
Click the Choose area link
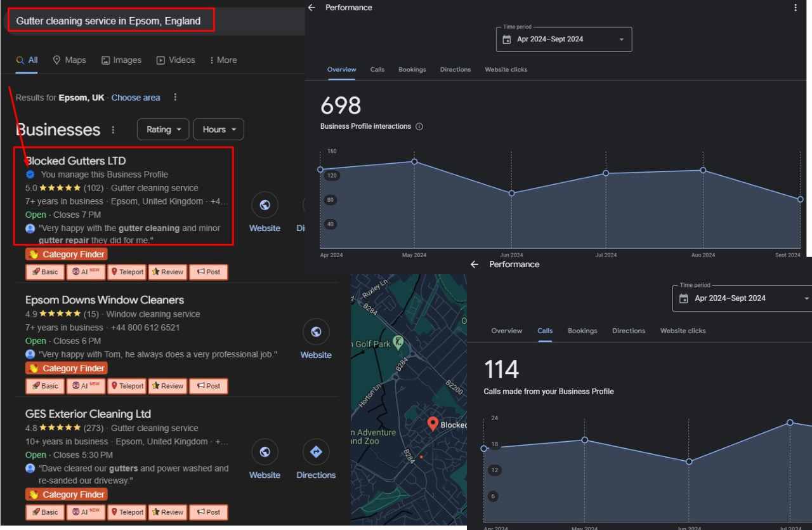136,98
